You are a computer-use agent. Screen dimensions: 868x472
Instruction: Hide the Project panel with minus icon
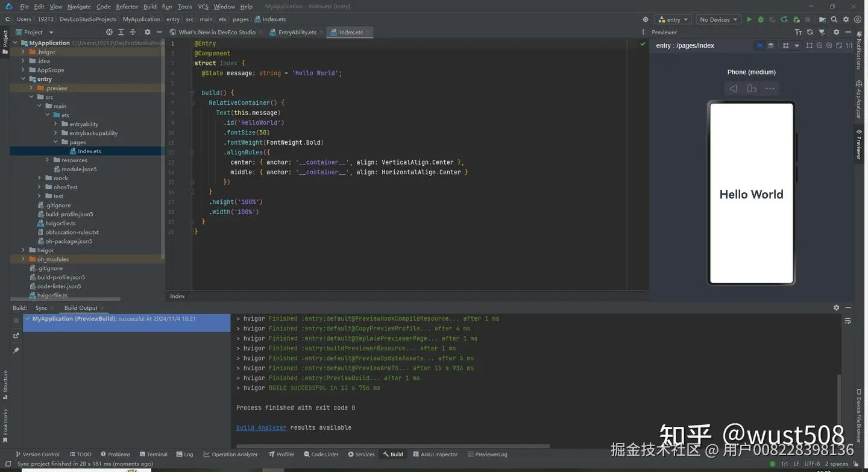(159, 32)
